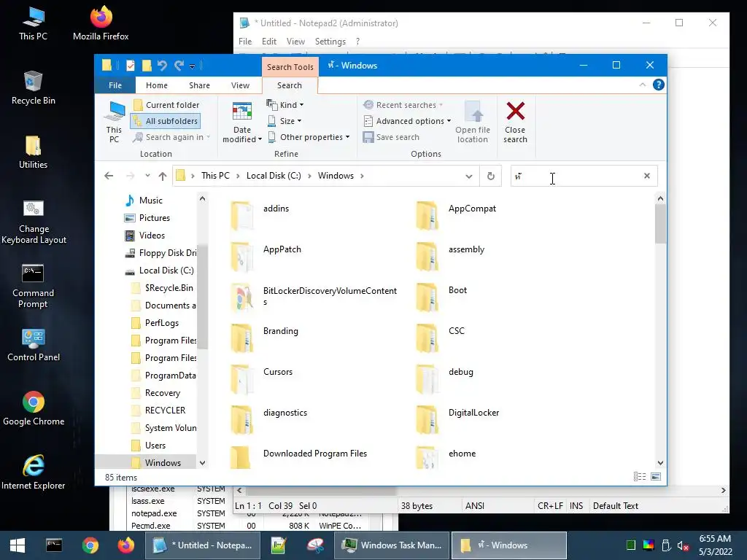Open the File tab in Explorer
Screen dimensions: 747x560
pyautogui.click(x=115, y=85)
